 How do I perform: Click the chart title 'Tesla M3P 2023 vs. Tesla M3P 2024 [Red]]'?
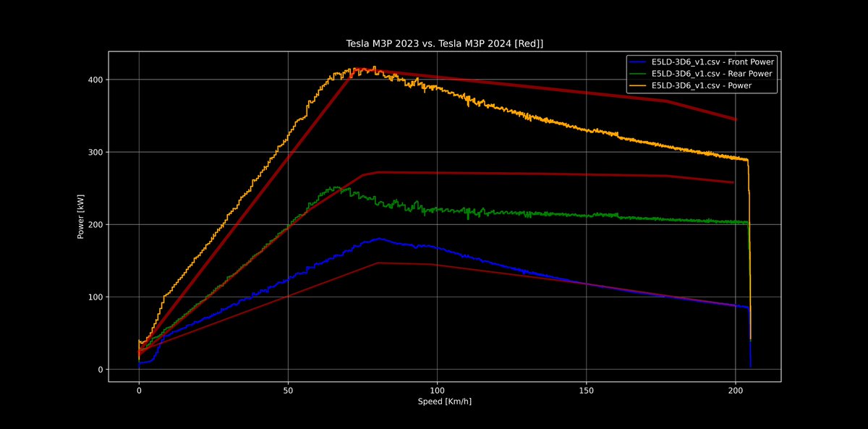tap(444, 44)
